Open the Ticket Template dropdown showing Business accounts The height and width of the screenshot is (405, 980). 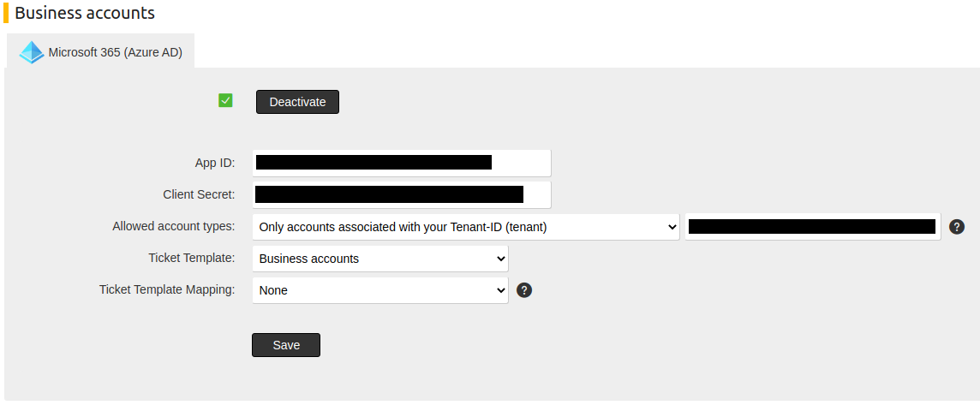(x=380, y=258)
